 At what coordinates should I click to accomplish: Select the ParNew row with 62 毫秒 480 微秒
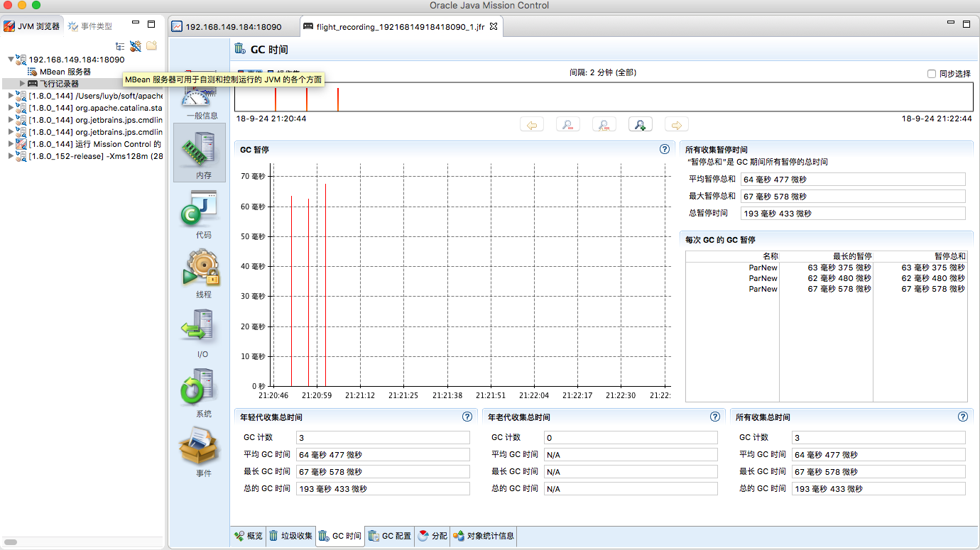tap(826, 278)
